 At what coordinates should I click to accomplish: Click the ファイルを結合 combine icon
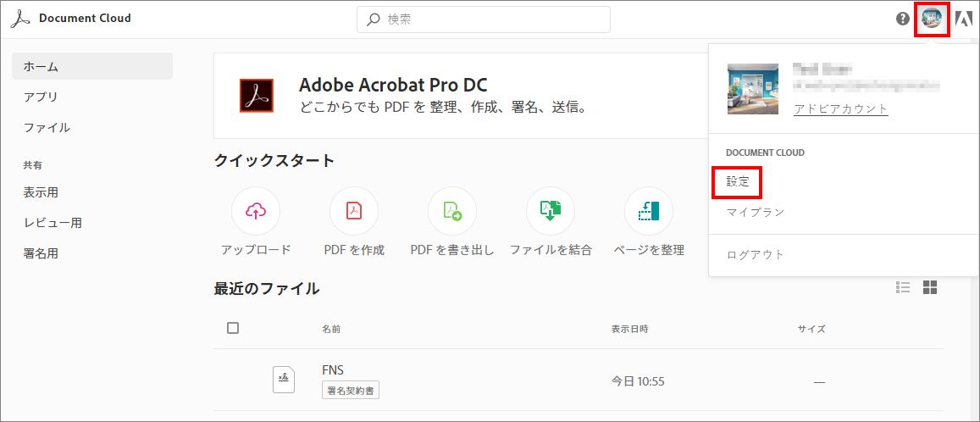coord(551,211)
